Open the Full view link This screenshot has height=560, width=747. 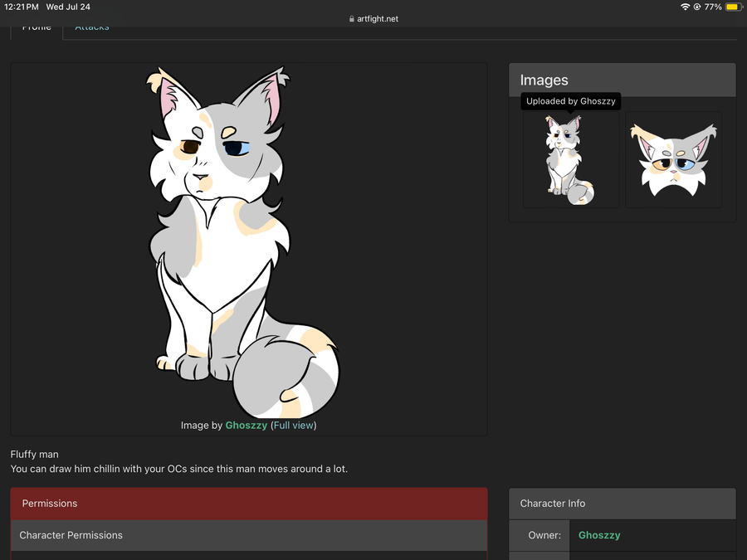coord(294,426)
